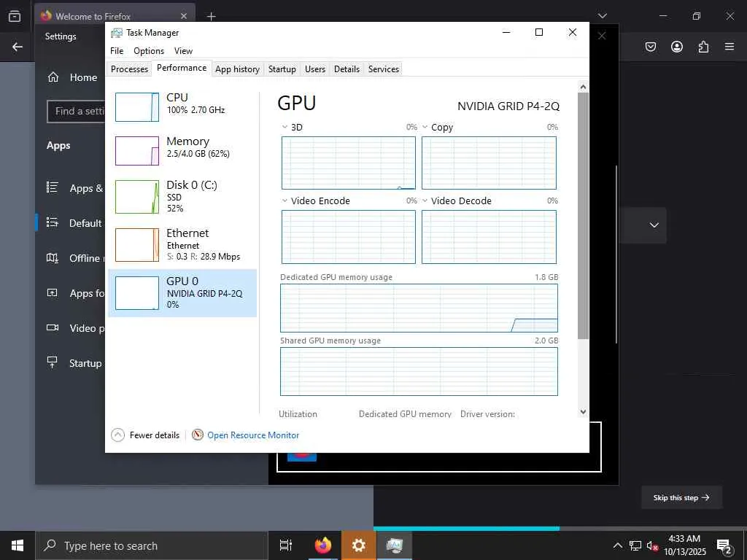
Task: Open Offline maps icon in Settings
Action: 53,257
